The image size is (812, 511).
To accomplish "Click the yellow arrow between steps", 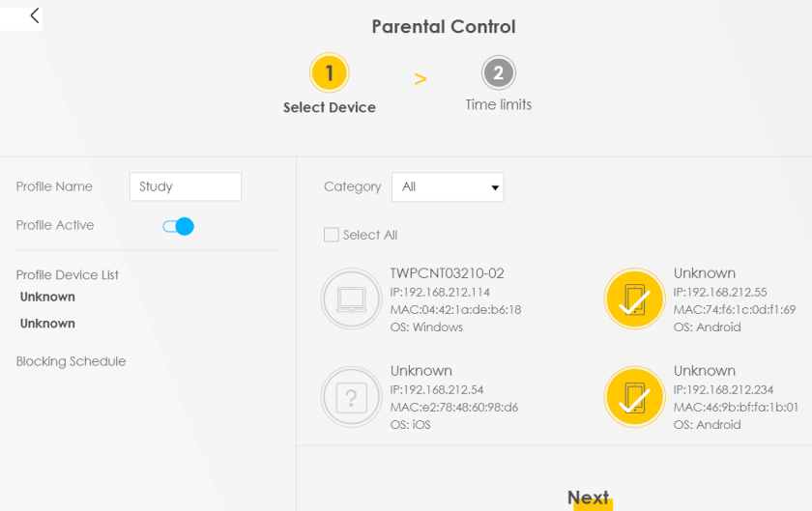I will 420,79.
